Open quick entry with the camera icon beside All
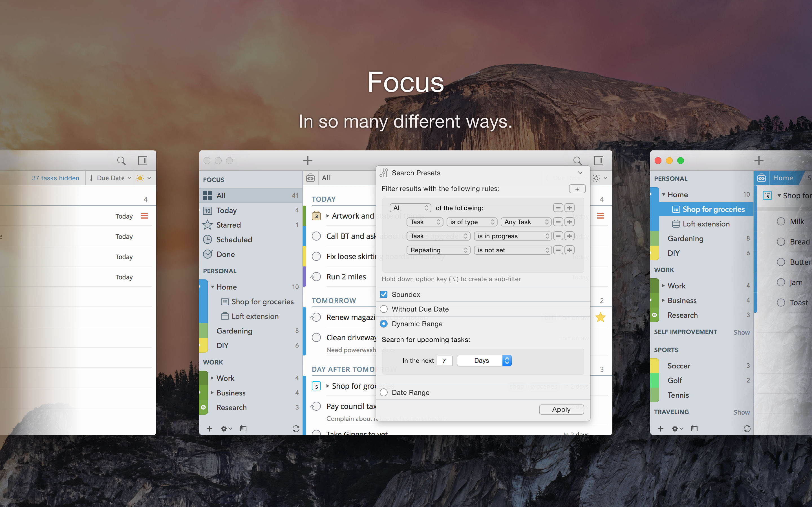Image resolution: width=812 pixels, height=507 pixels. [311, 178]
